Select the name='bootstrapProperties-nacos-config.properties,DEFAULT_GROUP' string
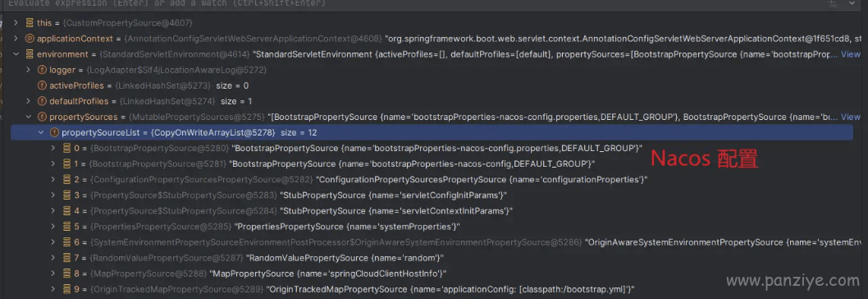The height and width of the screenshot is (299, 868). (x=436, y=148)
